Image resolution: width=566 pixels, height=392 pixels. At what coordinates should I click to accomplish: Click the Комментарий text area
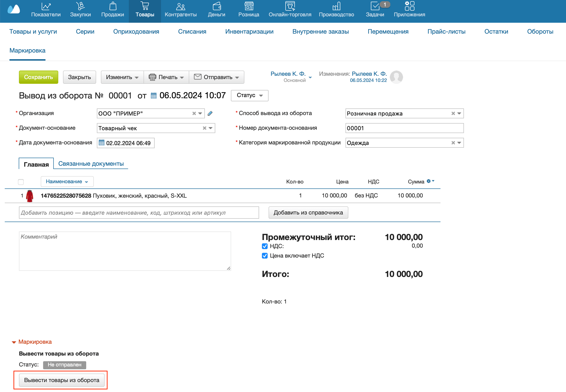(125, 251)
